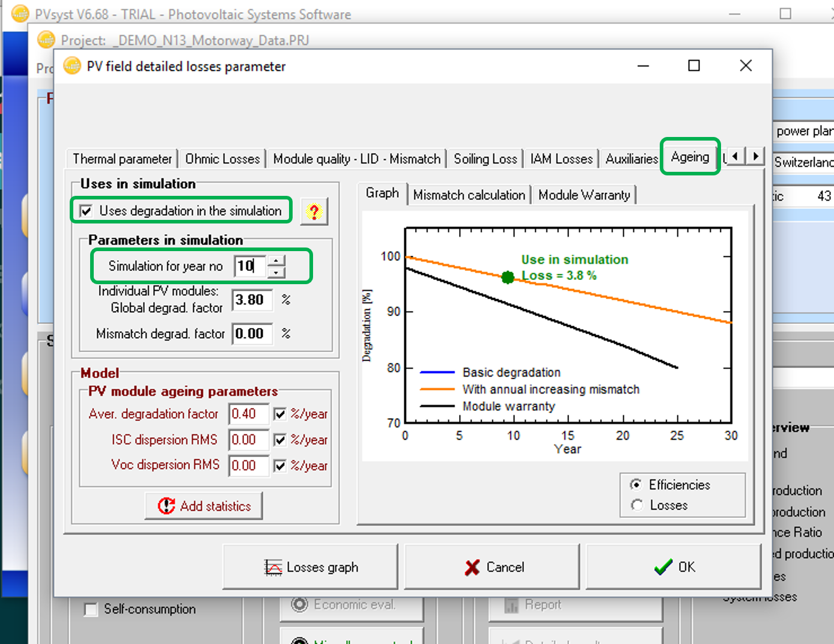Click the Global degrad. factor value field
The width and height of the screenshot is (834, 644).
(252, 300)
